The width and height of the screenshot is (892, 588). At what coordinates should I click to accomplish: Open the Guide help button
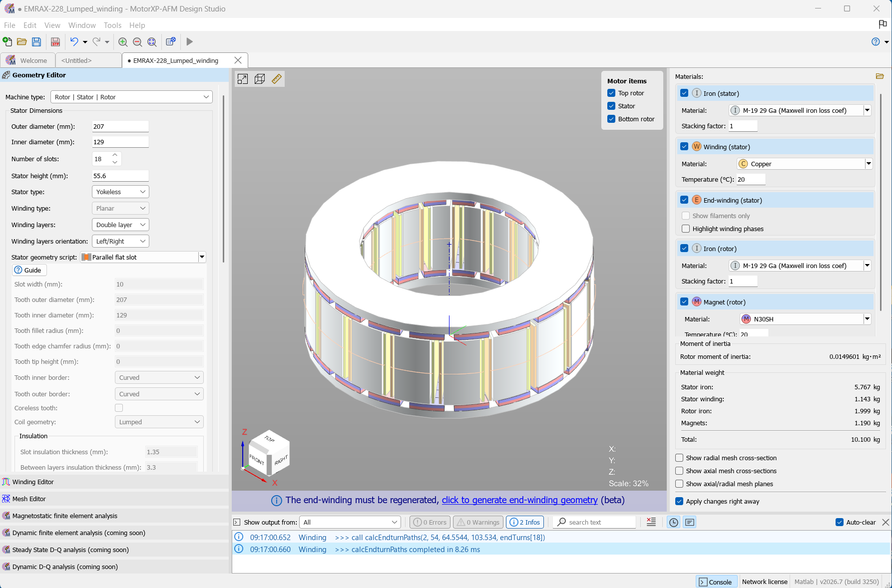[29, 270]
